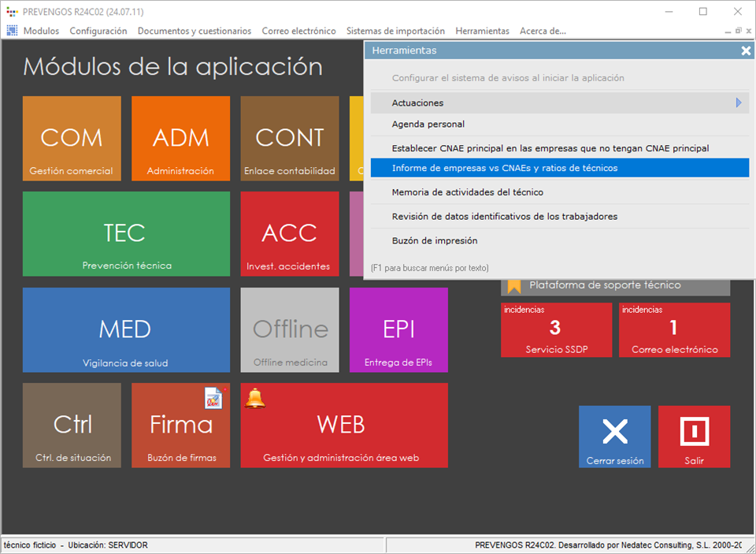
Task: Click the Cerrar sesión button
Action: tap(614, 437)
